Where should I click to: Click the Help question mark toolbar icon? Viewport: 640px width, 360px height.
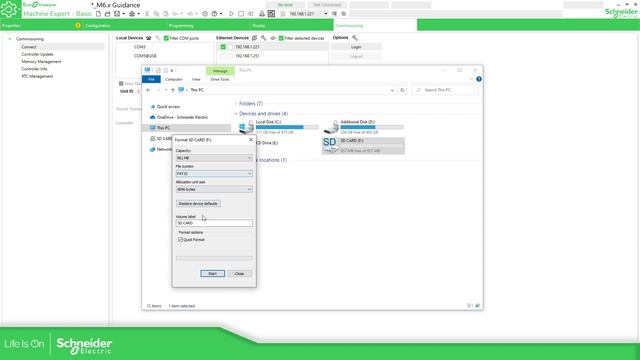point(214,14)
